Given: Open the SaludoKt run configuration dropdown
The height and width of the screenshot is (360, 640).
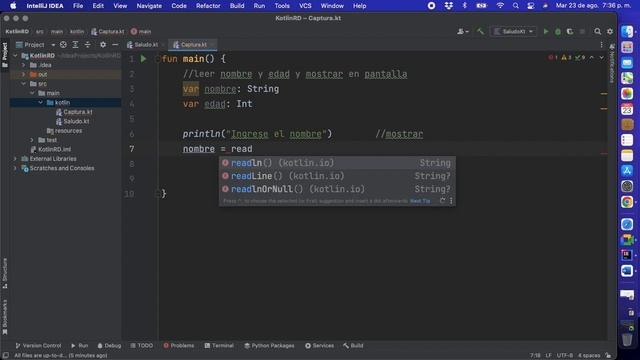Looking at the screenshot, I should (513, 31).
